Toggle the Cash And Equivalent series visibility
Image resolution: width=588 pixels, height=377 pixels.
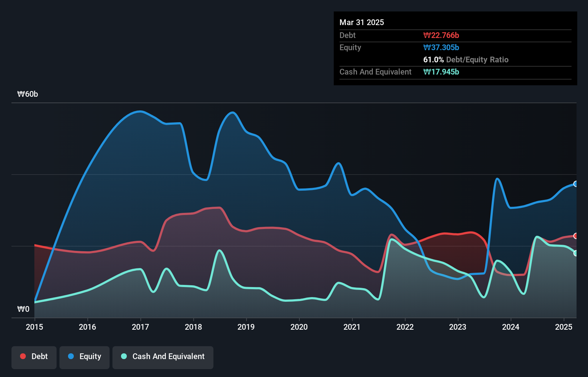click(x=163, y=357)
